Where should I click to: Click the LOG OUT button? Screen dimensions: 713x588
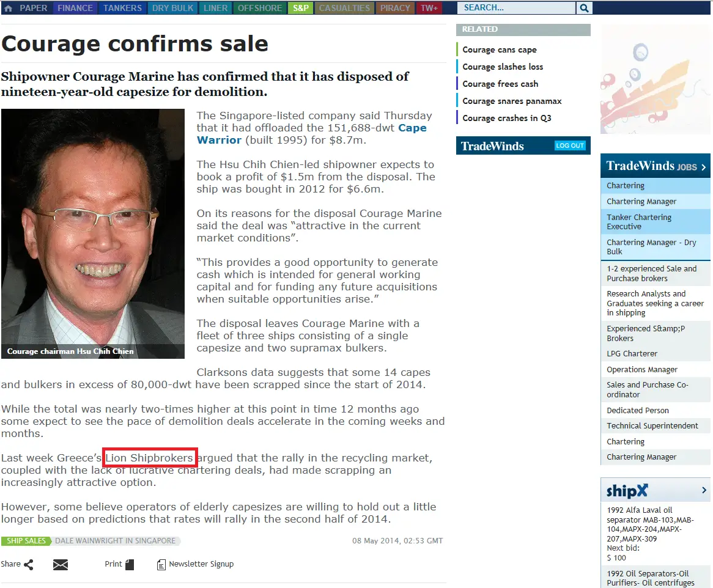tap(570, 145)
